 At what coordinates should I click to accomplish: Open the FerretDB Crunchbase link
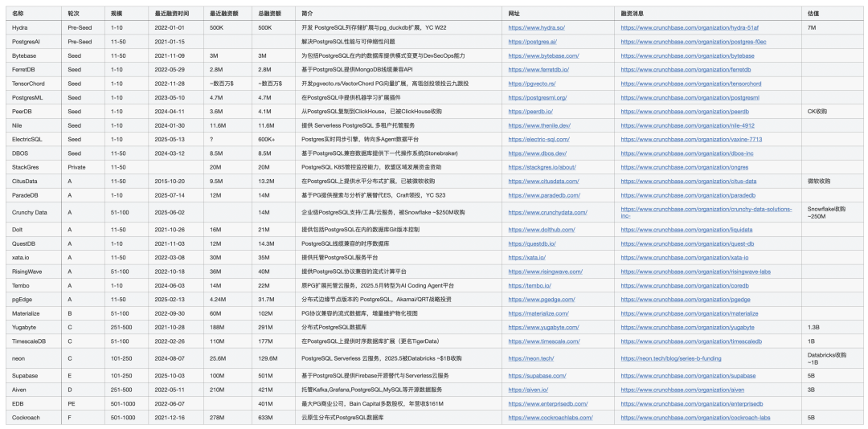point(686,70)
